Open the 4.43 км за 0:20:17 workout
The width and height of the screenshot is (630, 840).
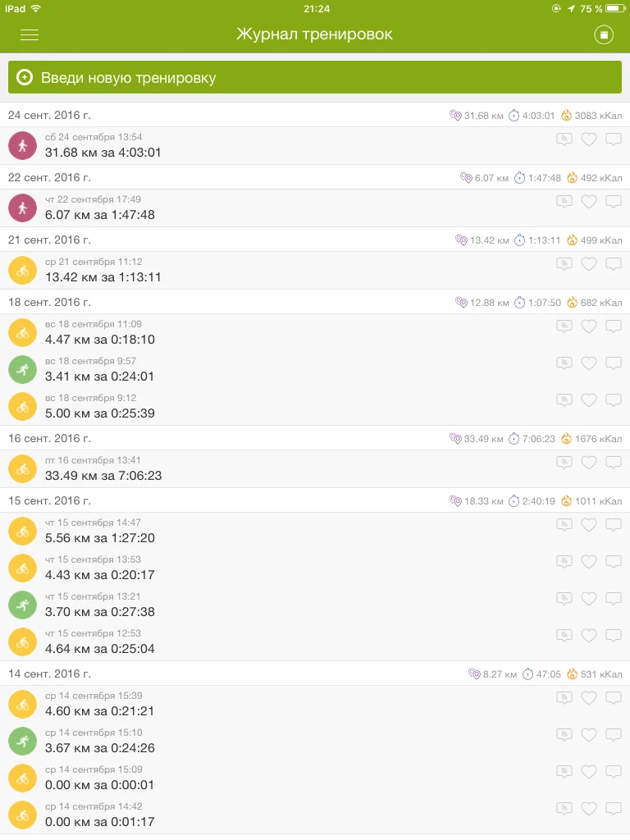(x=99, y=575)
